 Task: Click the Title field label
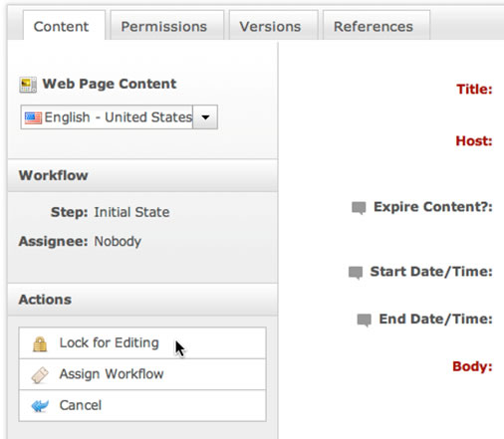[x=474, y=89]
